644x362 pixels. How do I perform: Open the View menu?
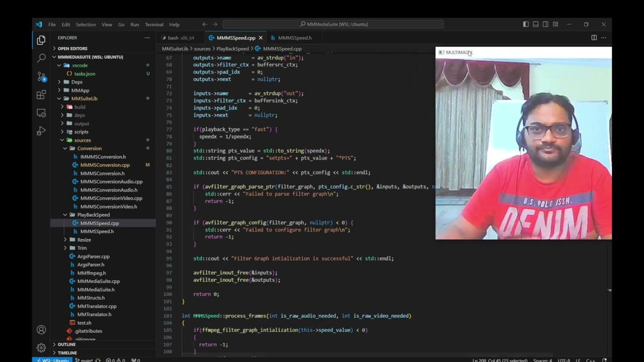click(x=107, y=24)
